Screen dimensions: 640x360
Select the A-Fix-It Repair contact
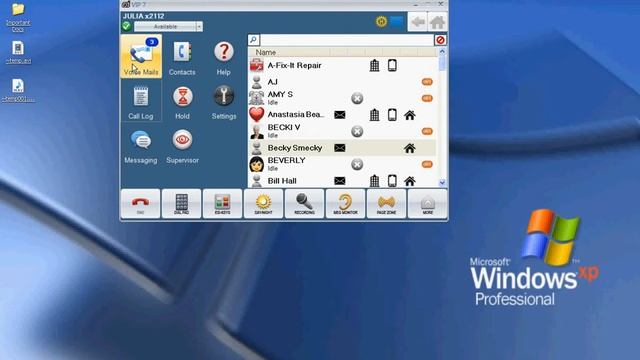[x=342, y=65]
